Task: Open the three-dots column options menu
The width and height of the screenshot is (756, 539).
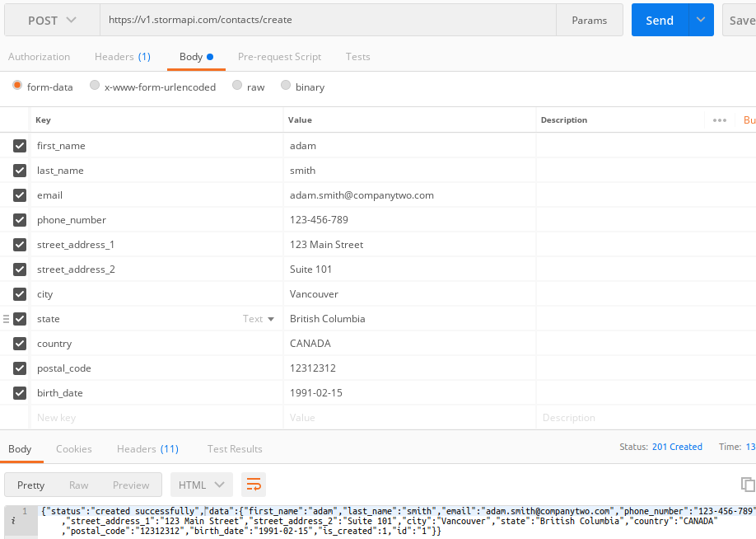Action: click(720, 120)
